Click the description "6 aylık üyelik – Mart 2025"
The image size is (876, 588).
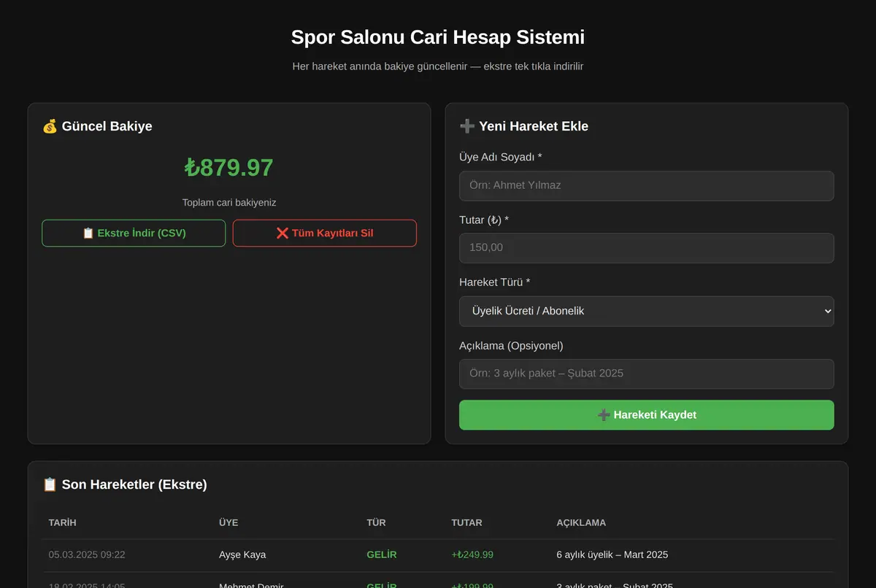(612, 555)
